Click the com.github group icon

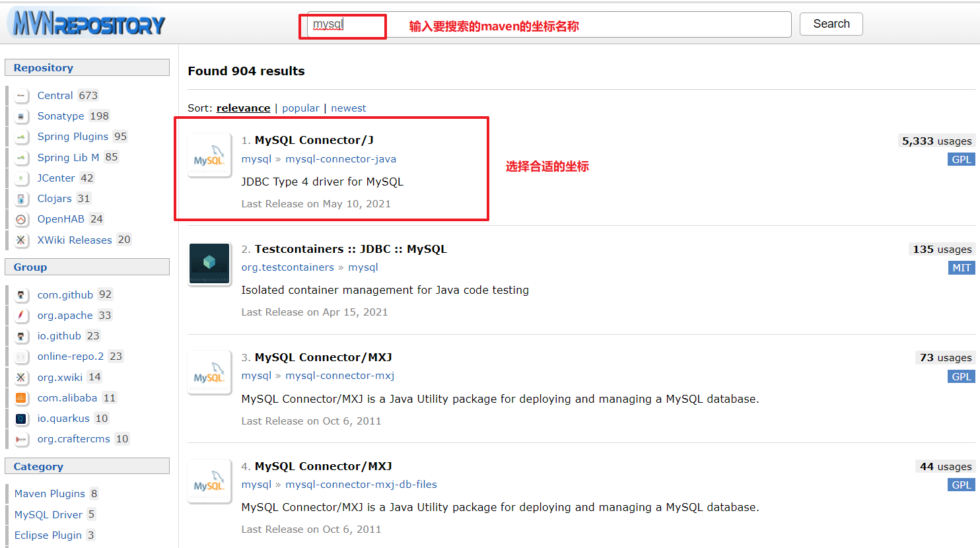click(x=21, y=295)
